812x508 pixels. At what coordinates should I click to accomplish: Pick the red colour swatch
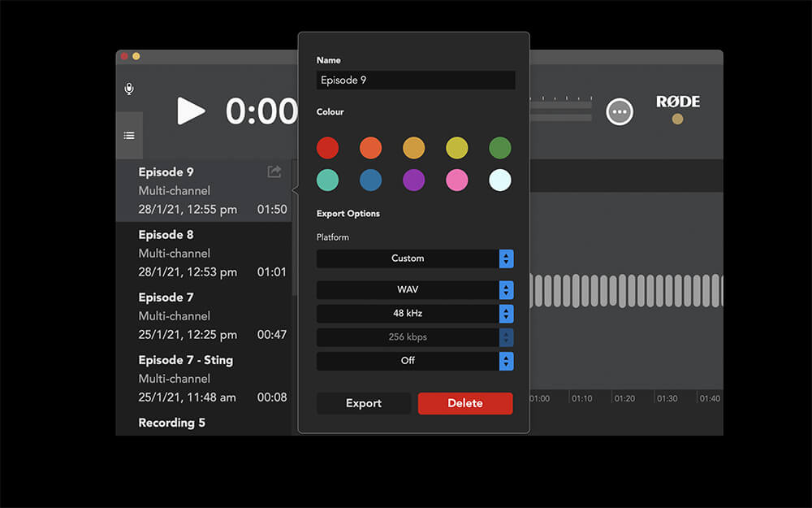(x=327, y=147)
